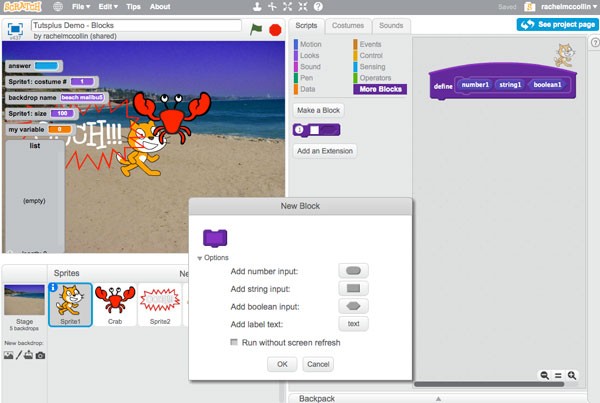Zoom out on the scripts area

pos(545,375)
